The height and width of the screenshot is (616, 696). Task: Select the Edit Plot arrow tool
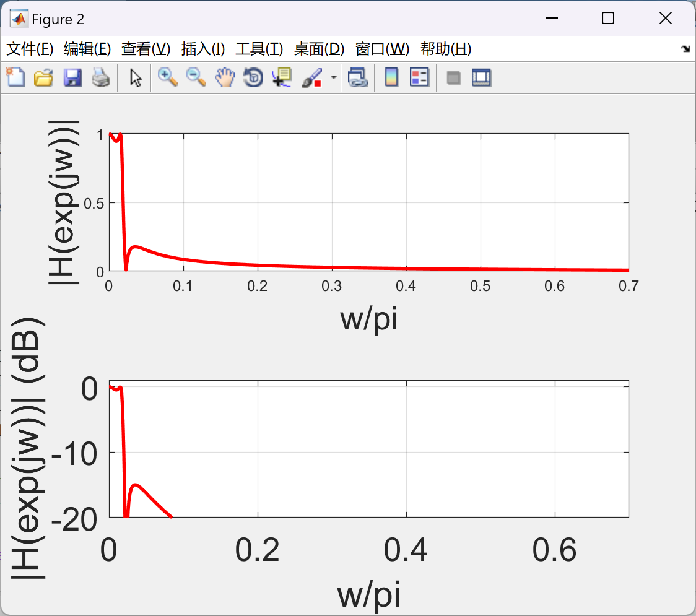(136, 78)
